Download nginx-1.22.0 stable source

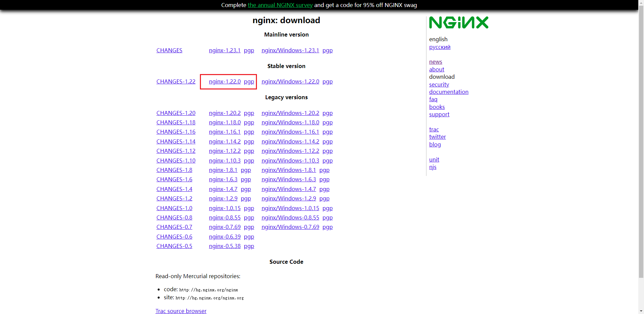(x=225, y=81)
